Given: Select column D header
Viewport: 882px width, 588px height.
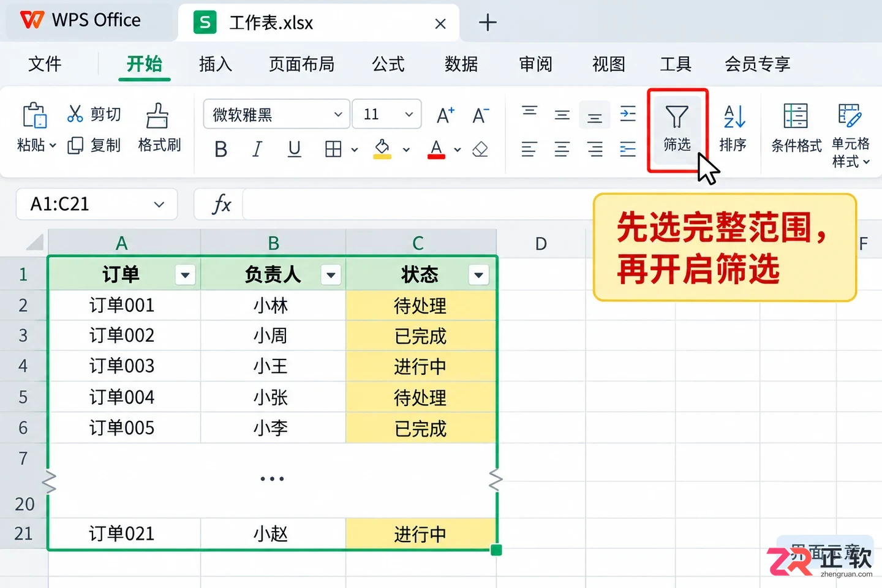Looking at the screenshot, I should click(541, 243).
